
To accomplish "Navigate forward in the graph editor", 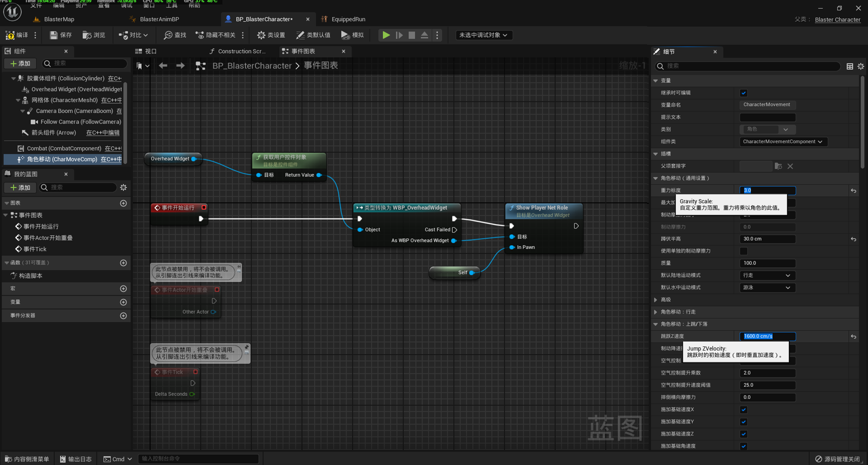I will [x=181, y=65].
